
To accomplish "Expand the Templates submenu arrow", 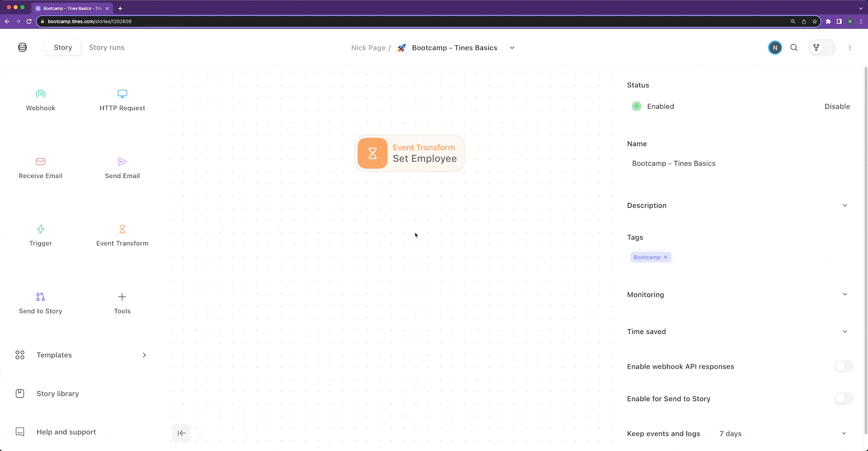I will pos(144,355).
